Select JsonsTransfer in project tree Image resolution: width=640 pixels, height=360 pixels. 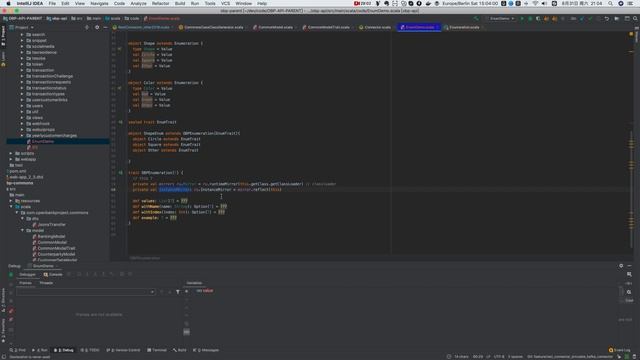tap(51, 224)
